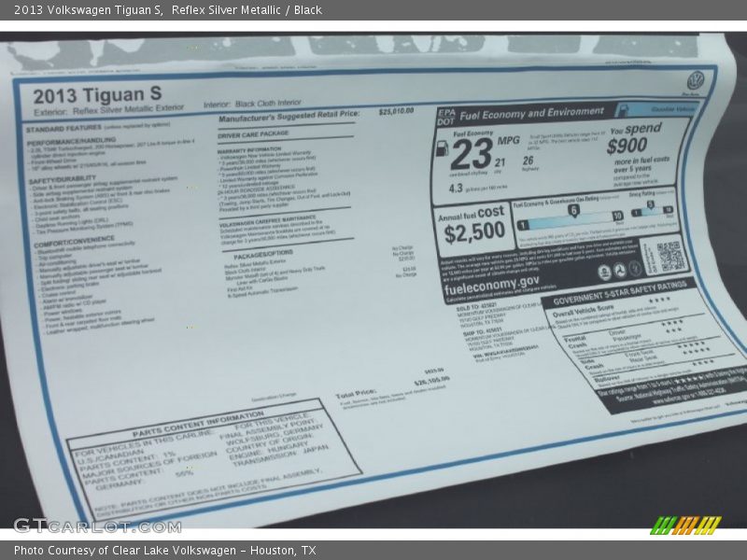Click the 'EPA DOT' badge
Image resolution: width=747 pixels, height=560 pixels.
tap(446, 118)
